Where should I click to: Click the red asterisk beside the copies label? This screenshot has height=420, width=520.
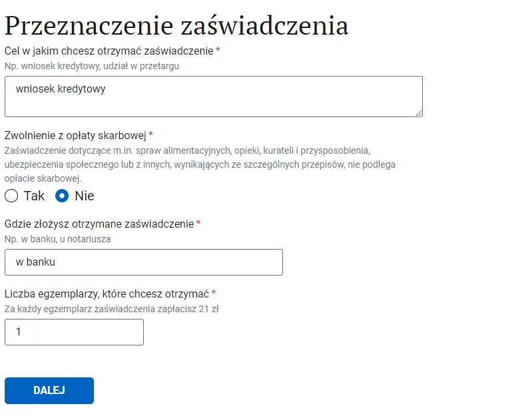(x=214, y=294)
